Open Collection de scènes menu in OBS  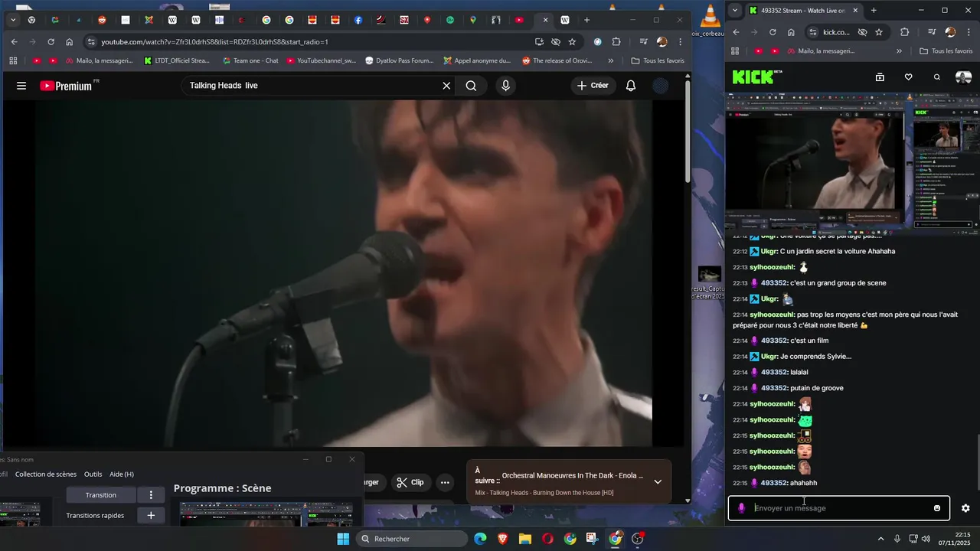click(x=46, y=474)
